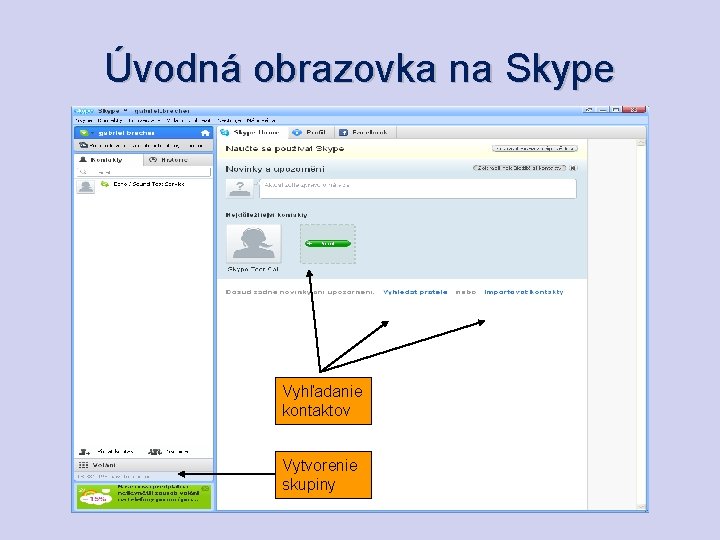Click scrollbar up arrow in home pane
Viewport: 720px width, 540px height.
pyautogui.click(x=641, y=143)
